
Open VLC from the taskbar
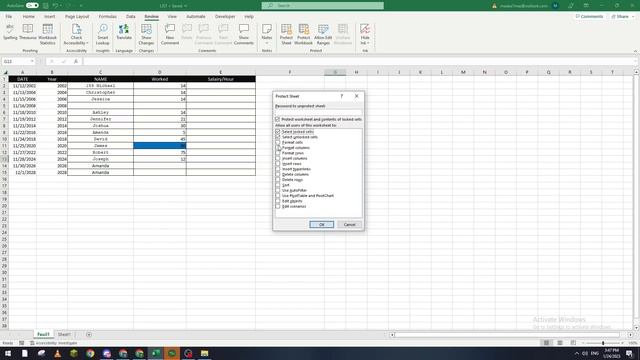(58, 353)
